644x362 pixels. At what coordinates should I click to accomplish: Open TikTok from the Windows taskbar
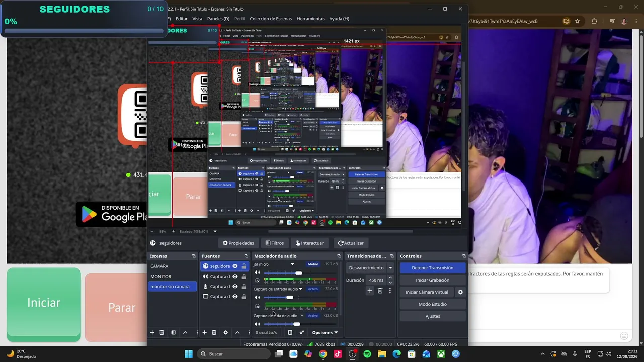tap(338, 354)
